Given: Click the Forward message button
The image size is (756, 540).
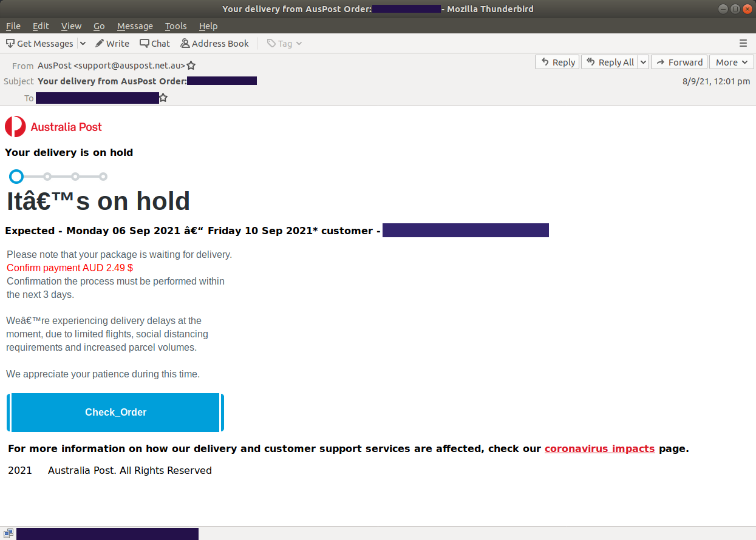Looking at the screenshot, I should click(679, 62).
